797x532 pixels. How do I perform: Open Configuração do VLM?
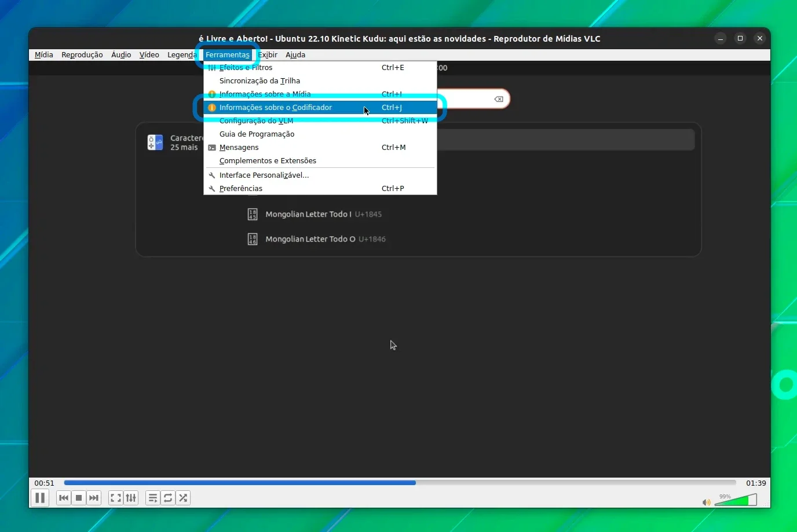tap(320, 121)
